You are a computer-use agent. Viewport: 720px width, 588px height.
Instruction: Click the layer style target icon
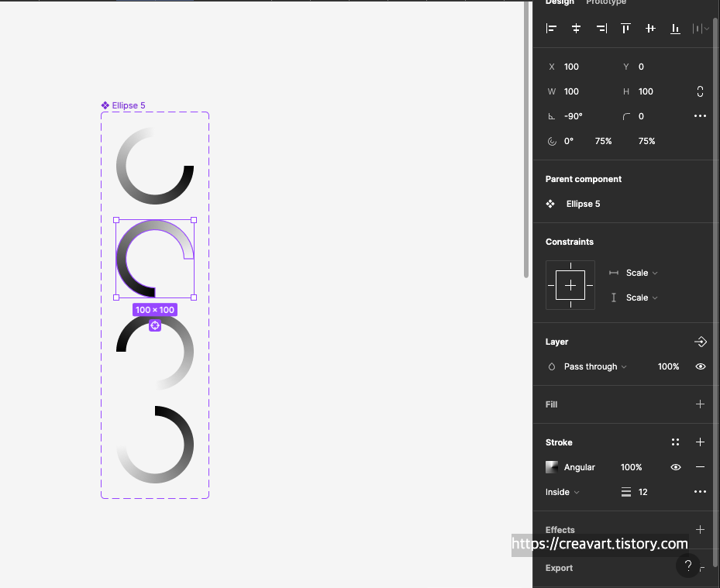(701, 342)
